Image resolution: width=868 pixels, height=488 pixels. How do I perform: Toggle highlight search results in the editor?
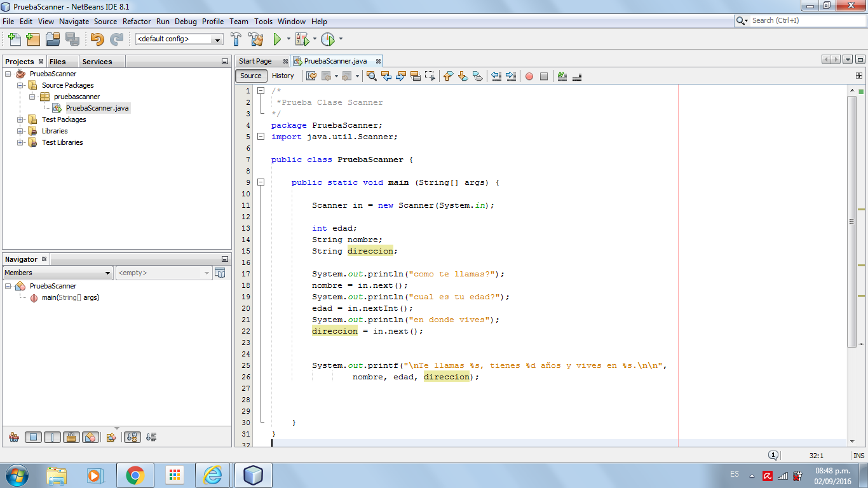point(372,76)
